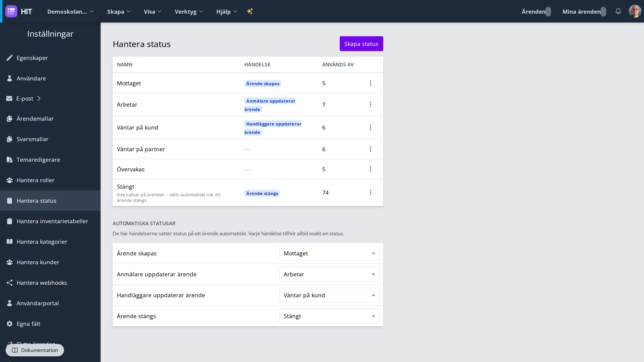Click the ANVÄNDS AV column header
Screen dimensions: 644x362
(338, 64)
